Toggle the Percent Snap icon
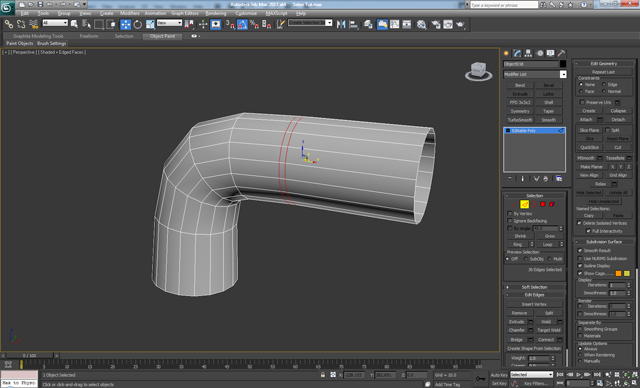Screen dimensions: 640x388 click(x=254, y=24)
